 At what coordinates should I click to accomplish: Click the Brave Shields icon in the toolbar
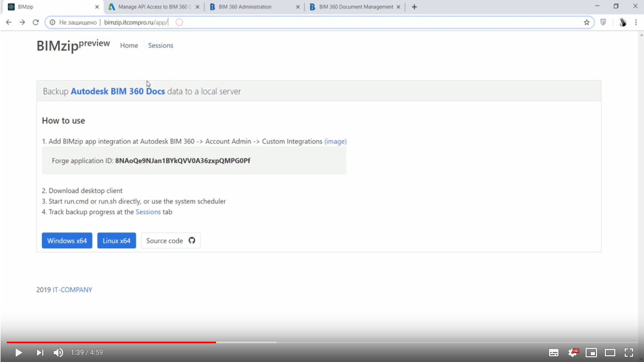coord(603,22)
